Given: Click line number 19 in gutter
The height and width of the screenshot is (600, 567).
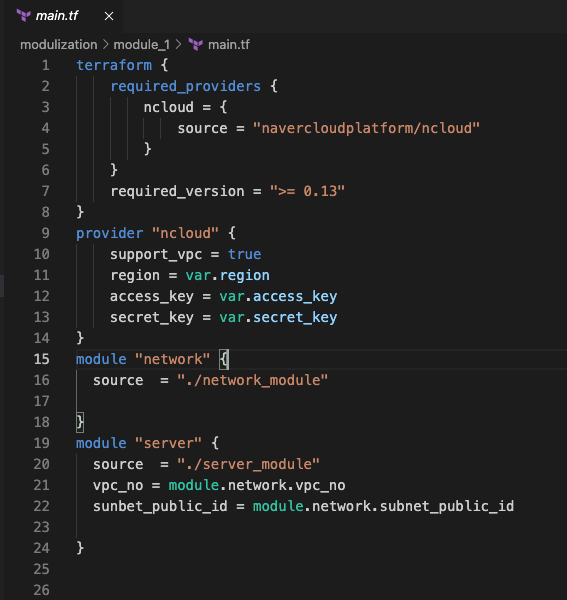Looking at the screenshot, I should coord(42,443).
